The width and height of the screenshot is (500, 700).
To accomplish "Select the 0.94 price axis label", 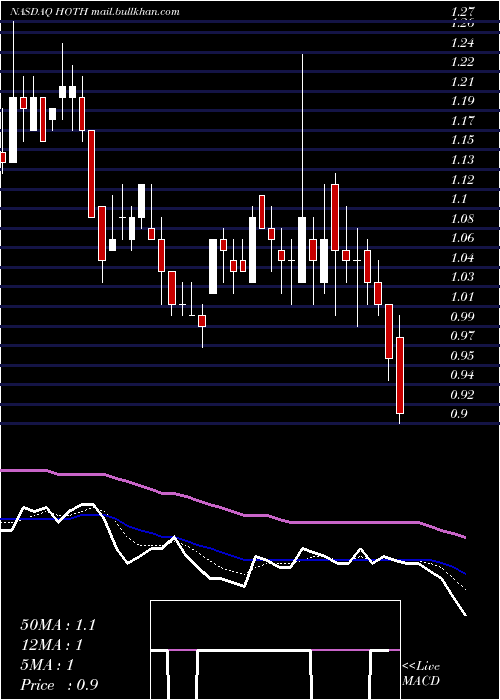I will (x=462, y=375).
